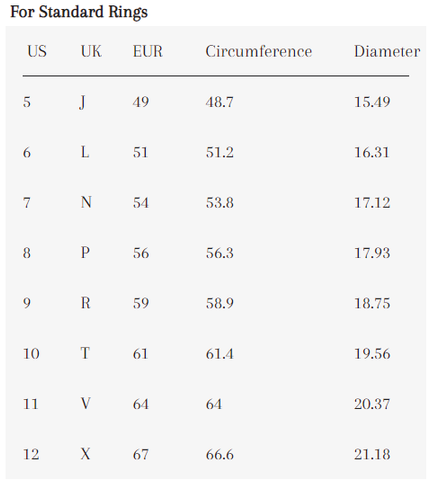The width and height of the screenshot is (430, 480).
Task: Select diameter value 17.93
Action: coord(372,253)
